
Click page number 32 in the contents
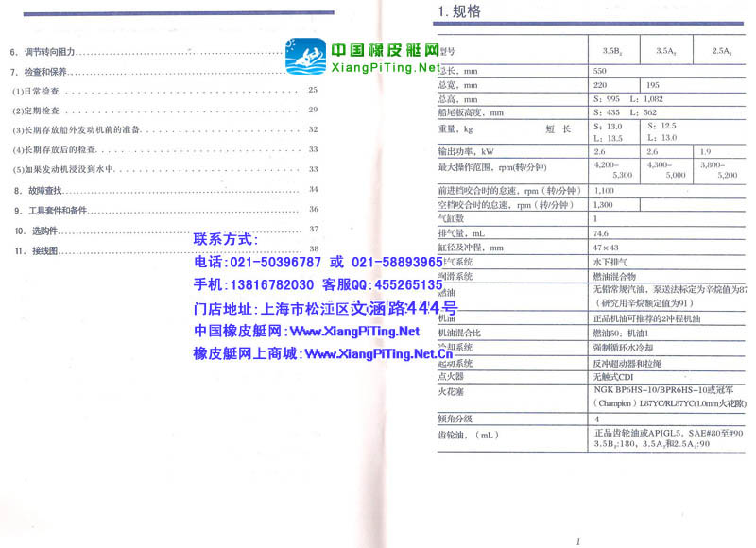point(313,129)
